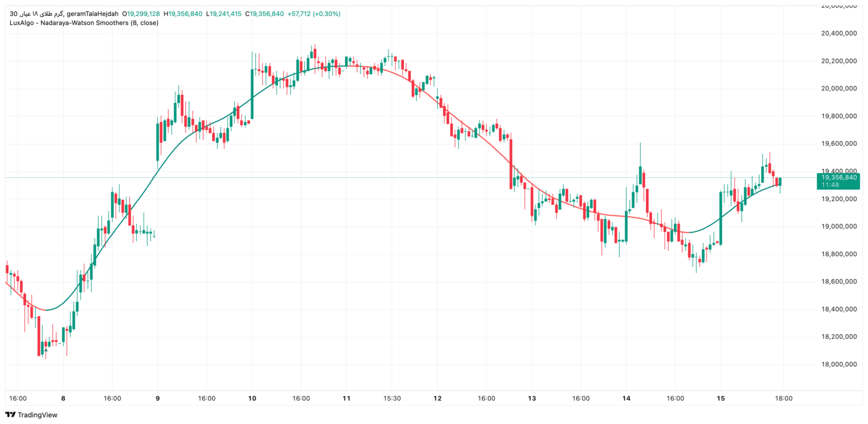
Task: Click the 18:00 time axis label
Action: pyautogui.click(x=784, y=399)
